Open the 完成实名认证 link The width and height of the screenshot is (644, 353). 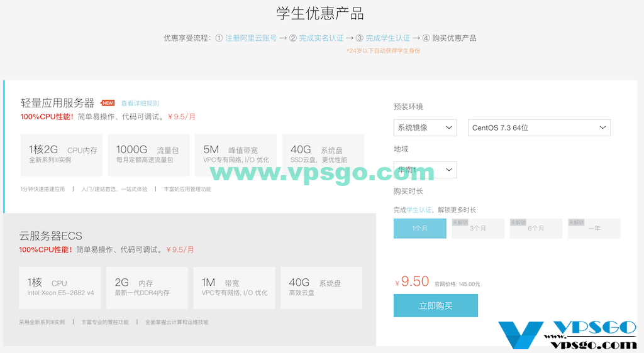coord(321,38)
